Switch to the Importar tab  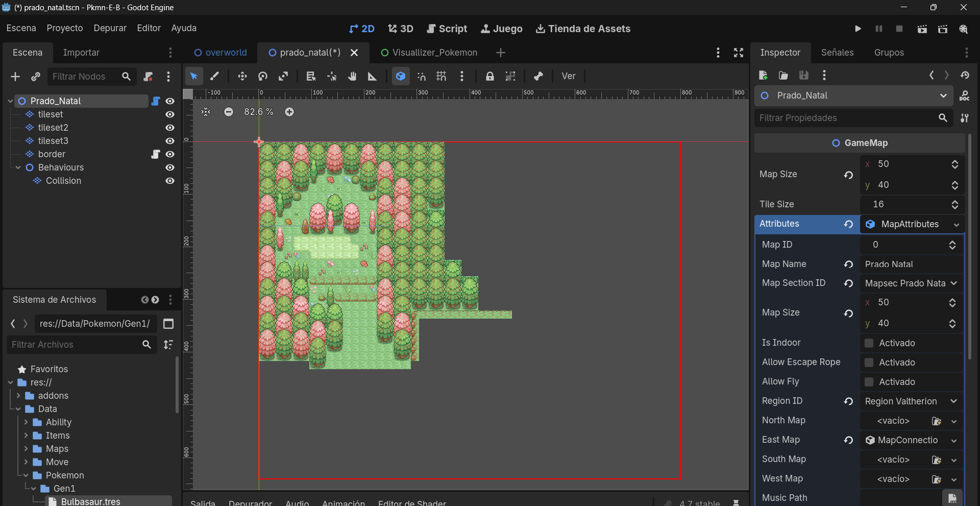pos(81,53)
